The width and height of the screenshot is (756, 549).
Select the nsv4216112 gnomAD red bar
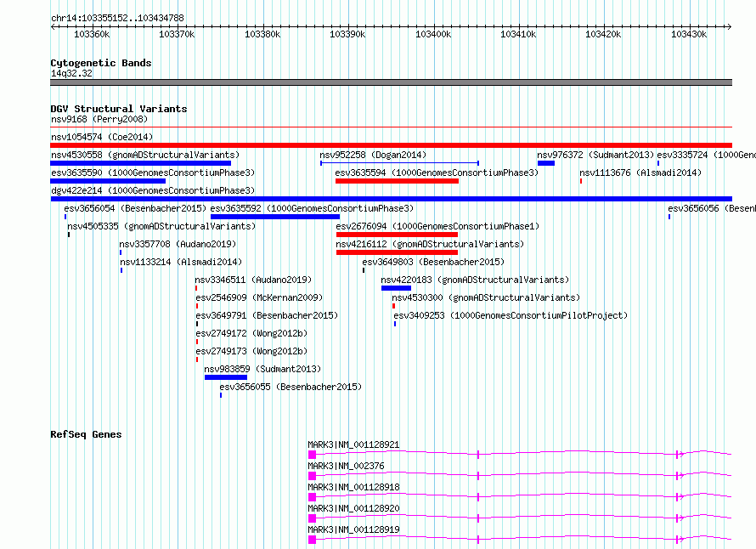coord(397,252)
